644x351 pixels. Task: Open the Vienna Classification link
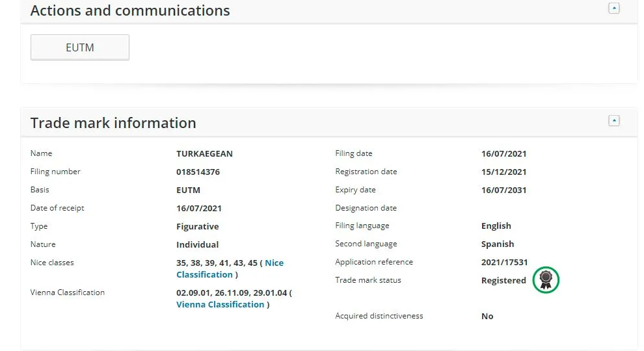point(220,305)
